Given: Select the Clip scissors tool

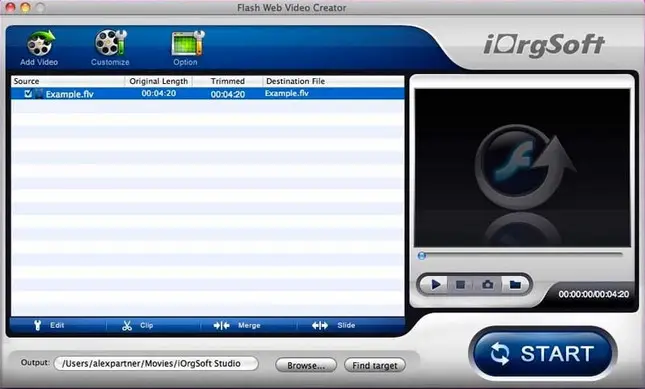Looking at the screenshot, I should (137, 325).
